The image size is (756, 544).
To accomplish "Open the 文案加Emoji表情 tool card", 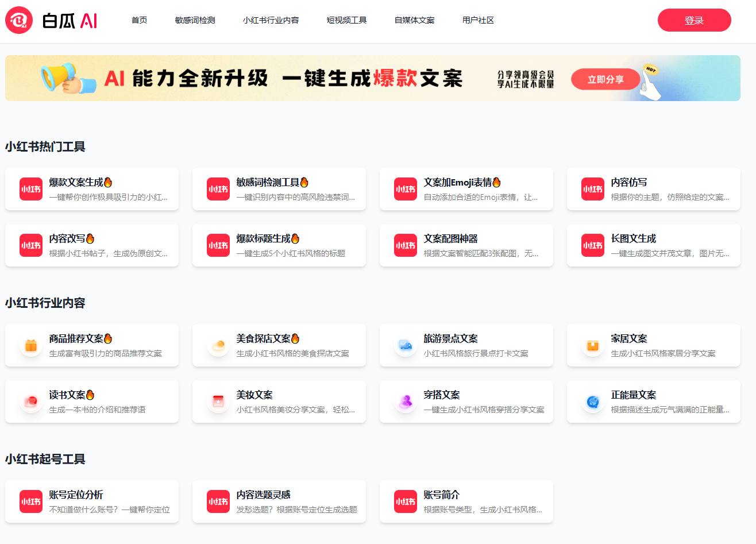I will click(466, 189).
